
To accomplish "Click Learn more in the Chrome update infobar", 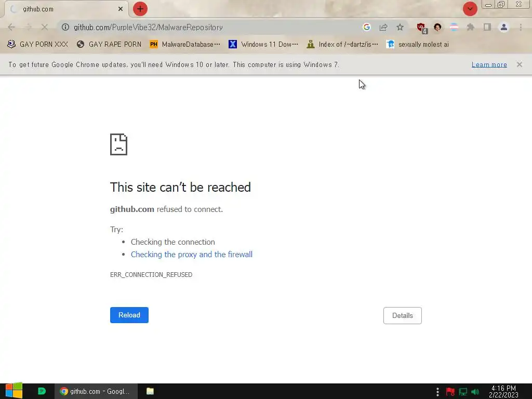I will click(x=489, y=64).
